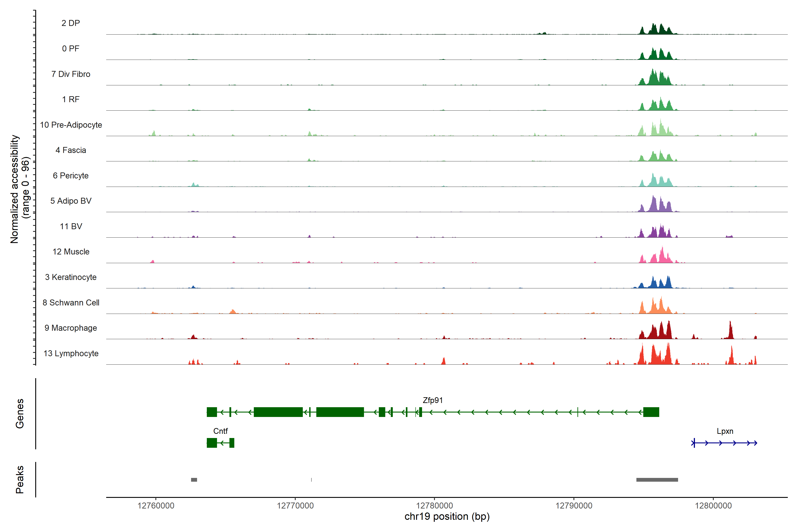Image resolution: width=798 pixels, height=532 pixels.
Task: Click the 12 Muscle track label
Action: [71, 252]
